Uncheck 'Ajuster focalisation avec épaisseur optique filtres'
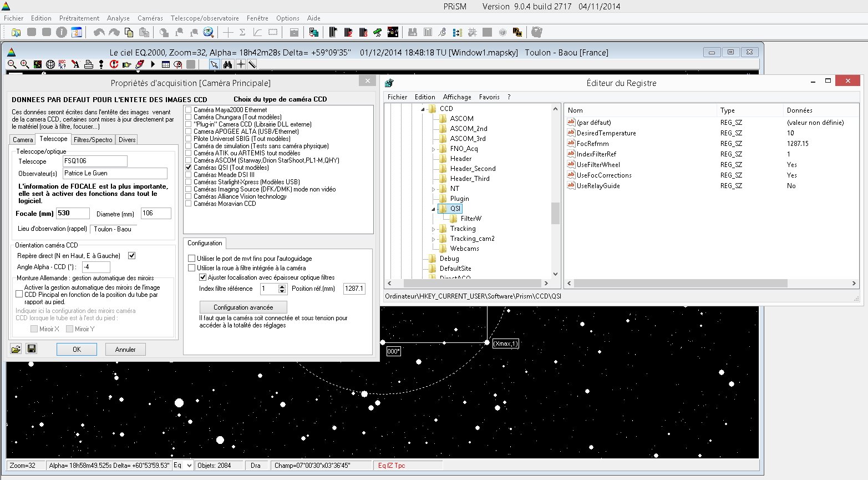The image size is (868, 480). click(202, 277)
